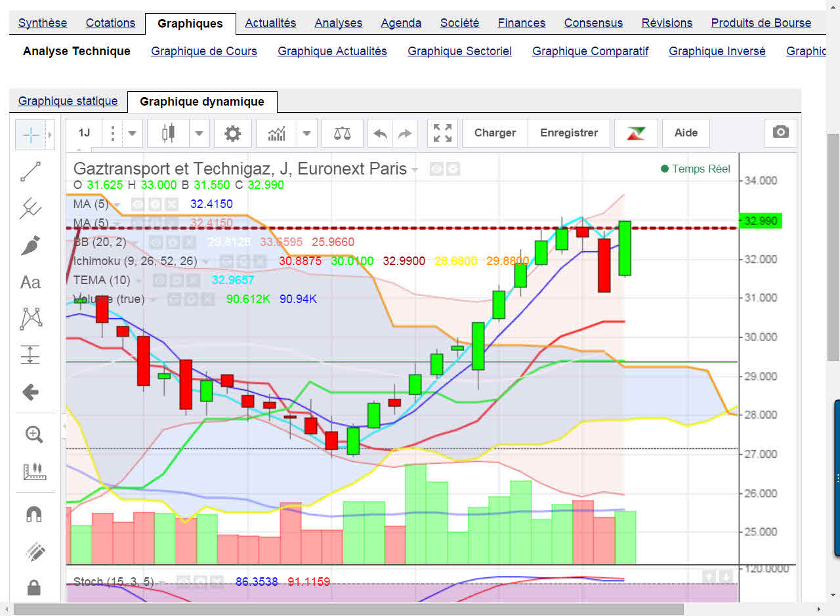This screenshot has height=616, width=840.
Task: Open the 1J timeframe selector
Action: pyautogui.click(x=84, y=133)
